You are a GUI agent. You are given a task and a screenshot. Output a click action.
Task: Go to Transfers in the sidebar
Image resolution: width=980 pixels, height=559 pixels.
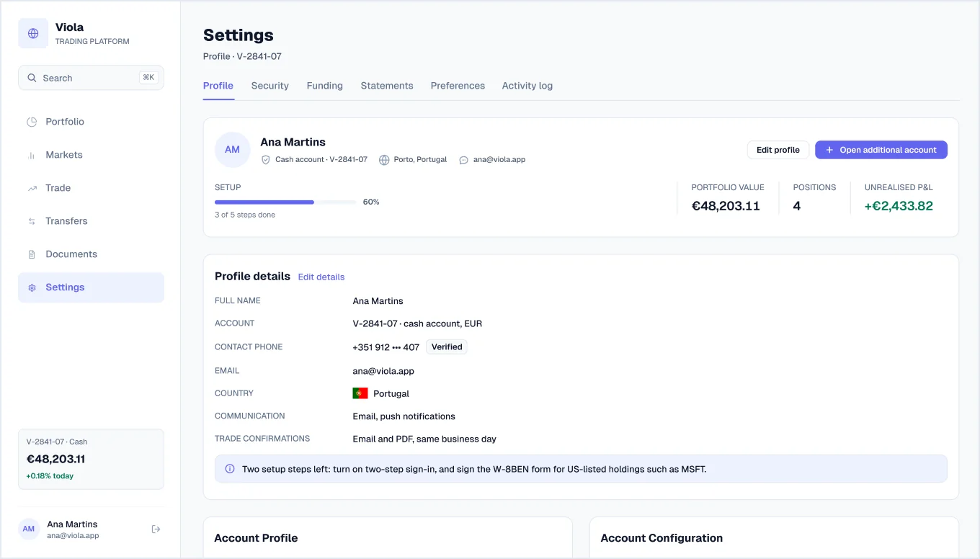click(91, 221)
